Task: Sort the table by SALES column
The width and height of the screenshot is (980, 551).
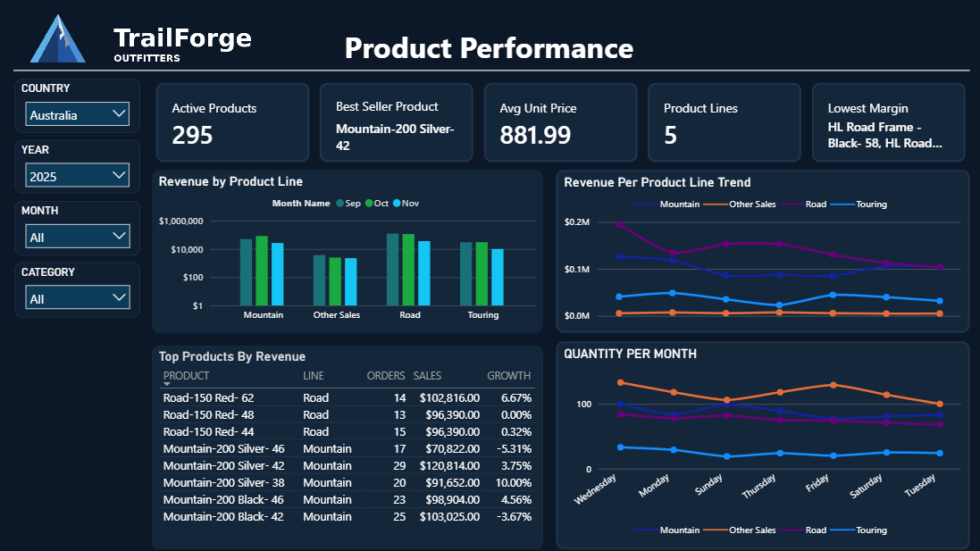Action: [x=429, y=375]
